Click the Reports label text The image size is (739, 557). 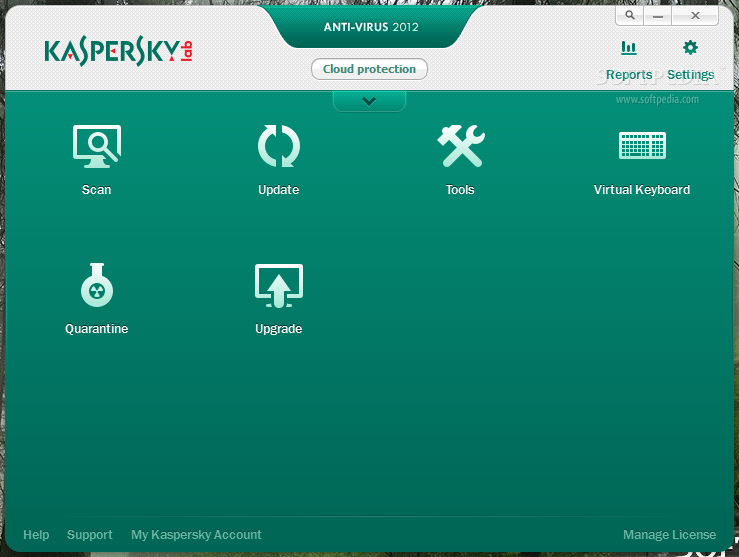629,74
